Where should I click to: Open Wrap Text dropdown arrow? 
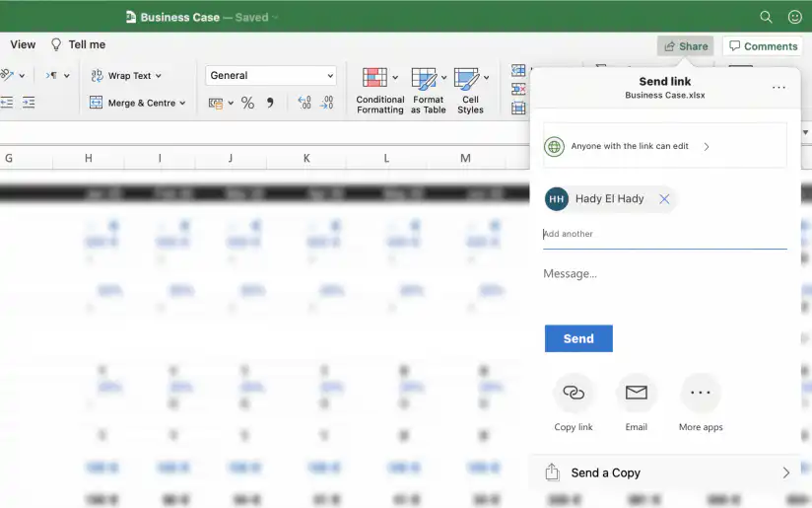(x=159, y=76)
